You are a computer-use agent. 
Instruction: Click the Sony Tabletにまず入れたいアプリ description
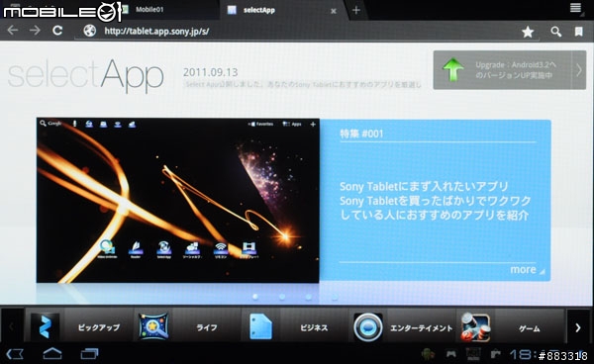(436, 201)
